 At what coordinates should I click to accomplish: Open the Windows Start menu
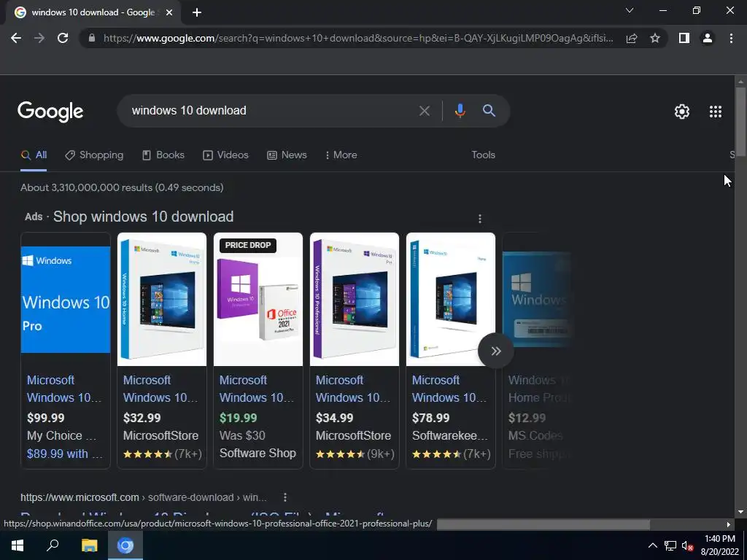click(x=18, y=545)
